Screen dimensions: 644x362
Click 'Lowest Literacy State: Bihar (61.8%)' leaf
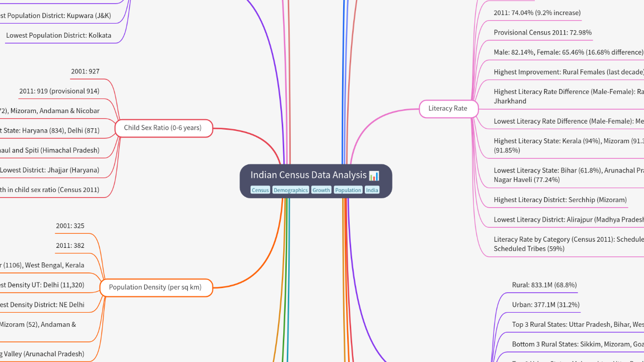tap(569, 175)
